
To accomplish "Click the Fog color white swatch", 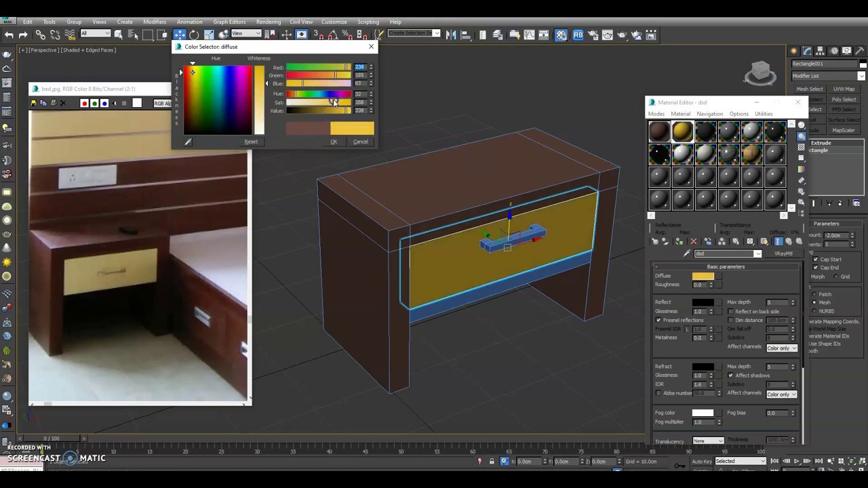I will tap(703, 413).
